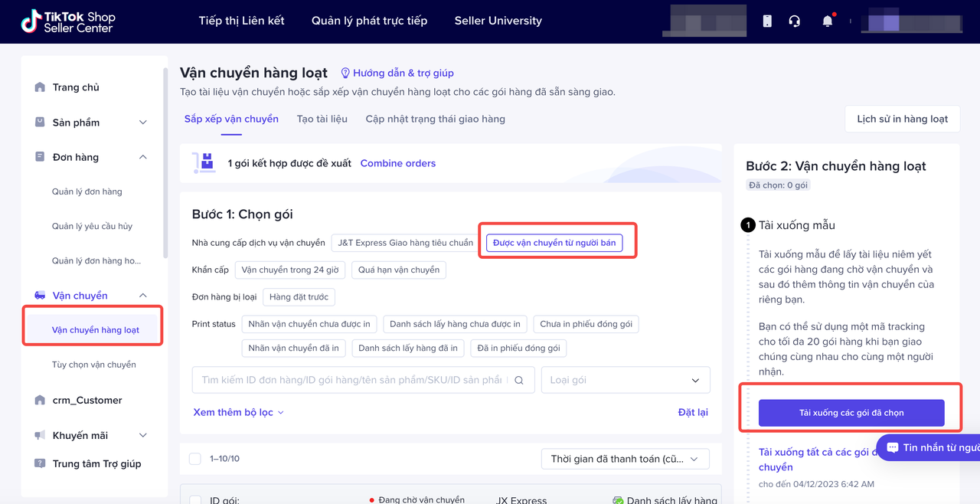This screenshot has height=504, width=980.
Task: Click the search magnifier icon
Action: (x=519, y=380)
